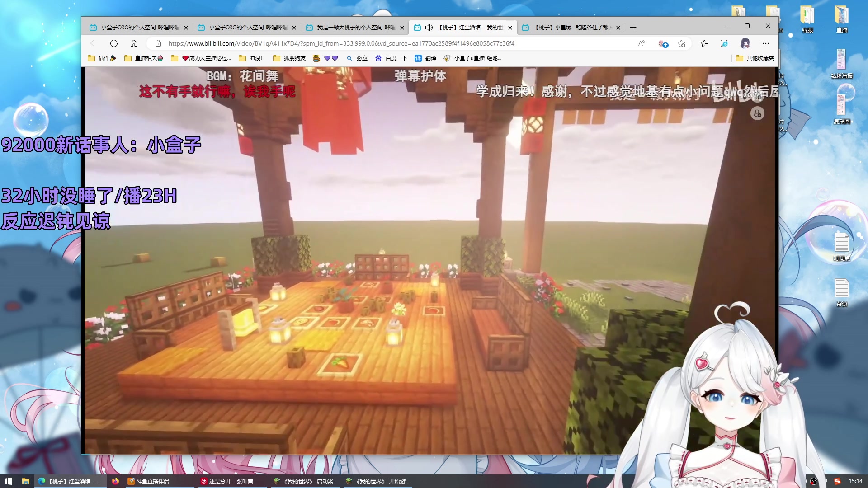Screen dimensions: 868x488
Task: Click the follow-uploader icon on the video
Action: (x=758, y=113)
